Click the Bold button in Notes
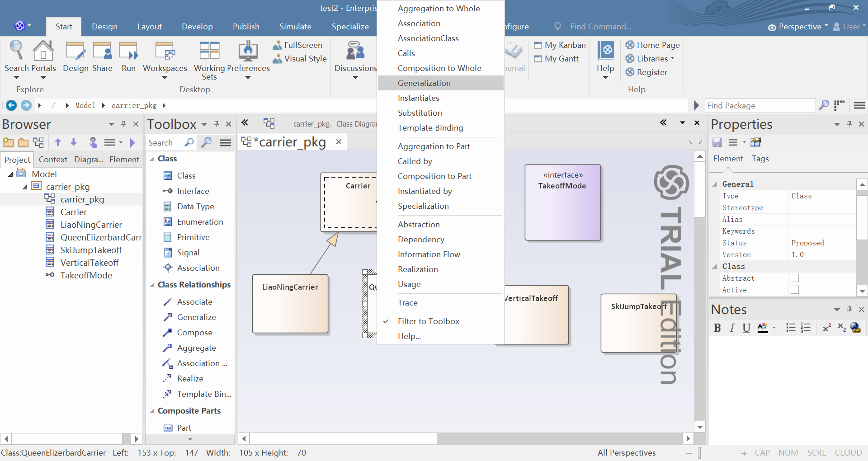868x461 pixels. [717, 328]
